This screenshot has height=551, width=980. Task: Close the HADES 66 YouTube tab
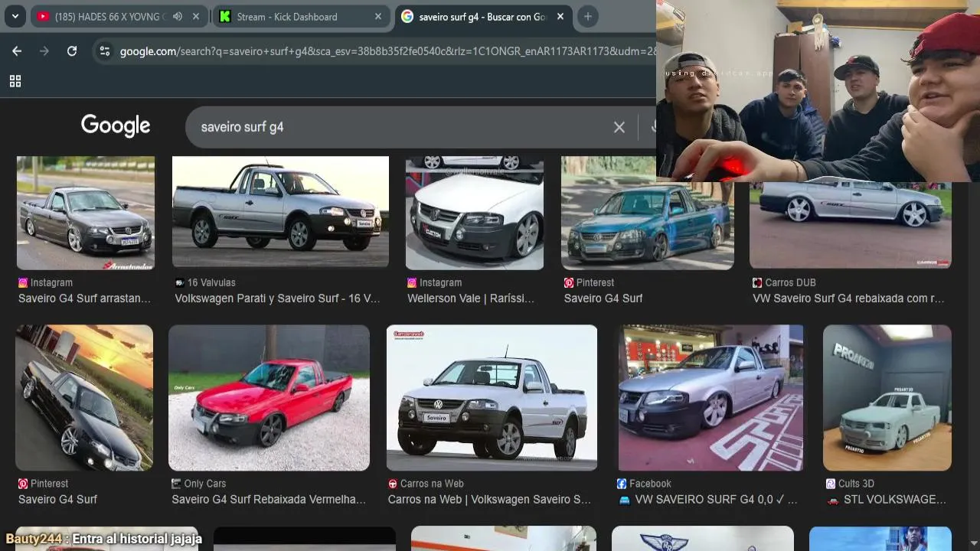tap(196, 16)
